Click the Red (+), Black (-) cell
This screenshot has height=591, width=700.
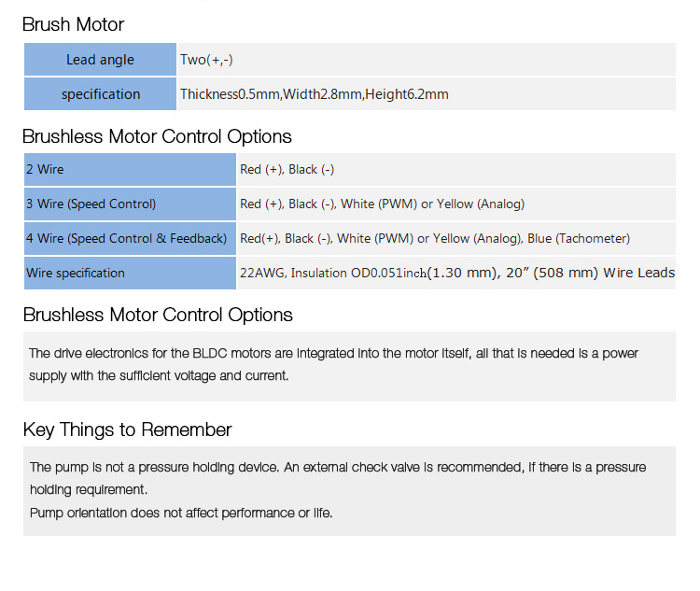click(456, 169)
